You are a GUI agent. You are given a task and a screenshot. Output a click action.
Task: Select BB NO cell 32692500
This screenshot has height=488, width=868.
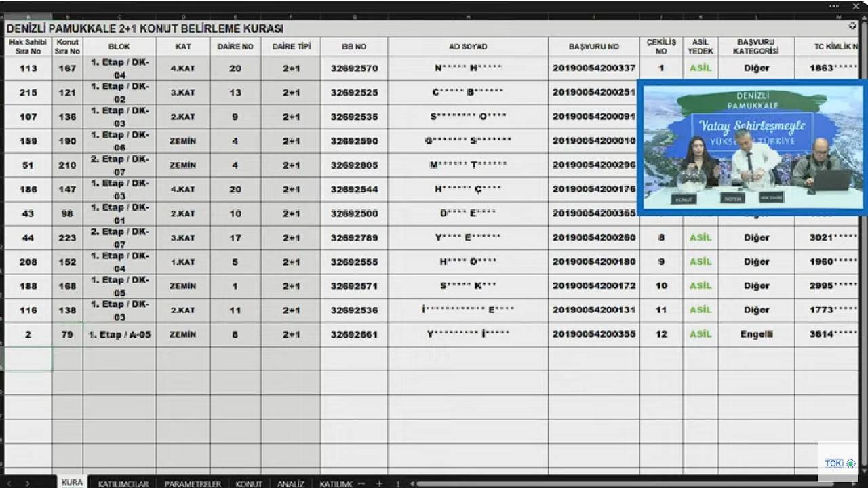(354, 213)
